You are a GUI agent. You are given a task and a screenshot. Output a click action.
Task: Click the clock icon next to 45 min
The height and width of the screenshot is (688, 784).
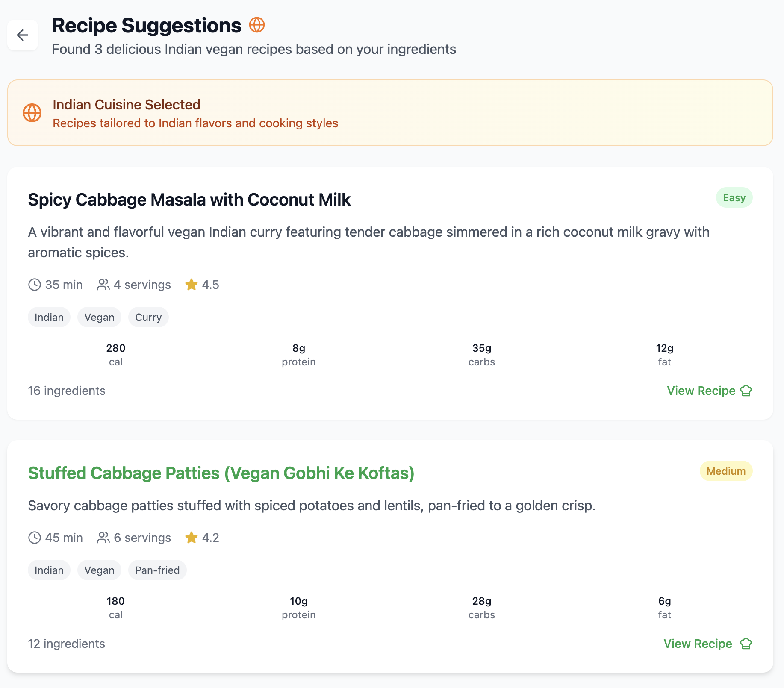pos(35,538)
